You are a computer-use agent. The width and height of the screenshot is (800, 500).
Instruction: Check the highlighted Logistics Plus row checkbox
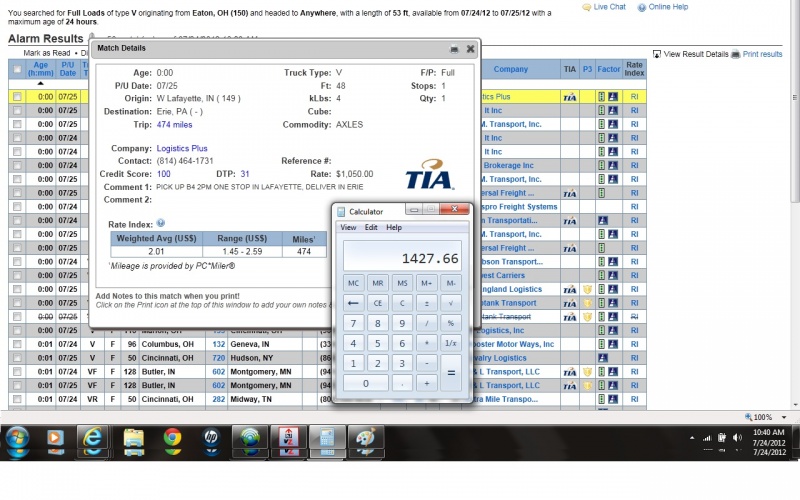[x=17, y=97]
